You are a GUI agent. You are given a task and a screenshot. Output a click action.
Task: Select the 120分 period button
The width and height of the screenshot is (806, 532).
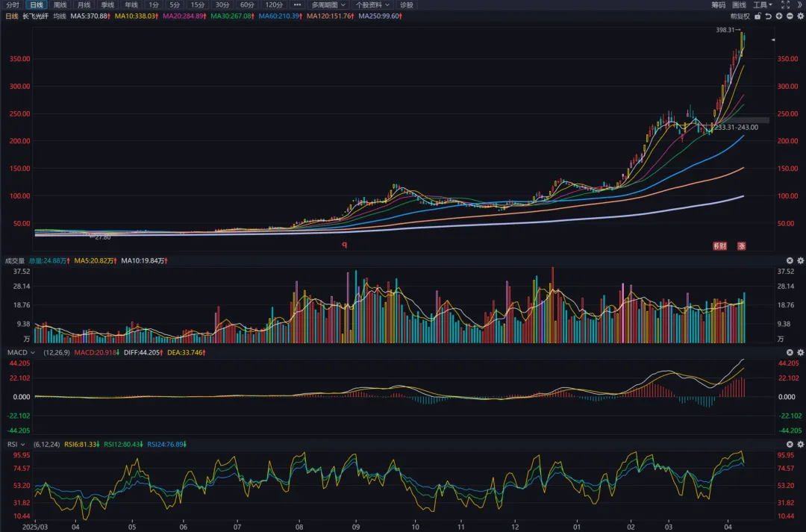(273, 4)
